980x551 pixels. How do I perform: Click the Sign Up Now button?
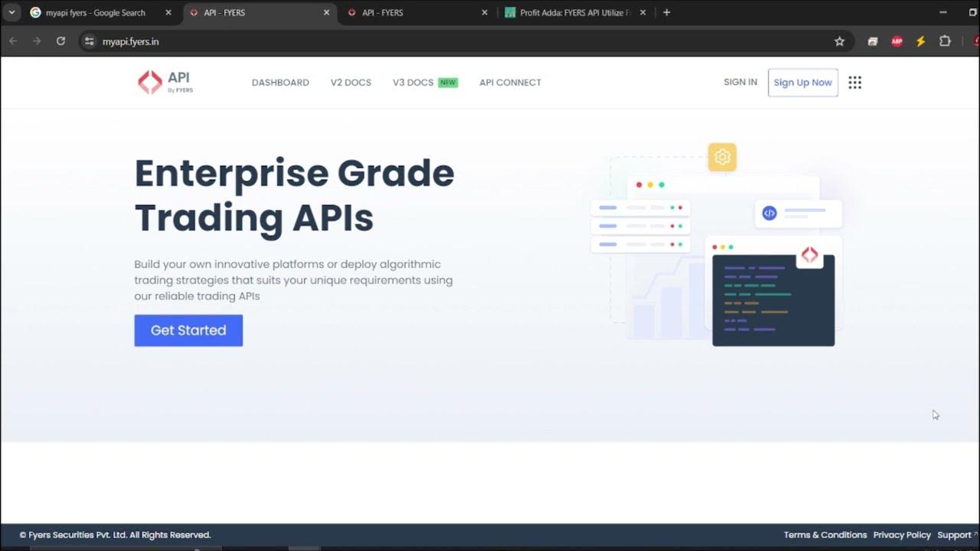tap(802, 83)
